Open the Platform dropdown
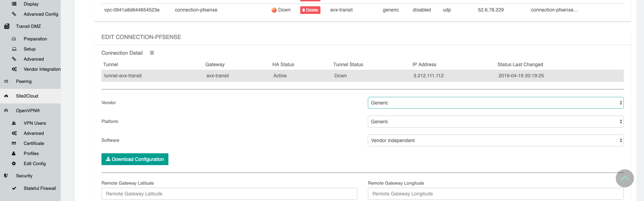 (x=495, y=122)
